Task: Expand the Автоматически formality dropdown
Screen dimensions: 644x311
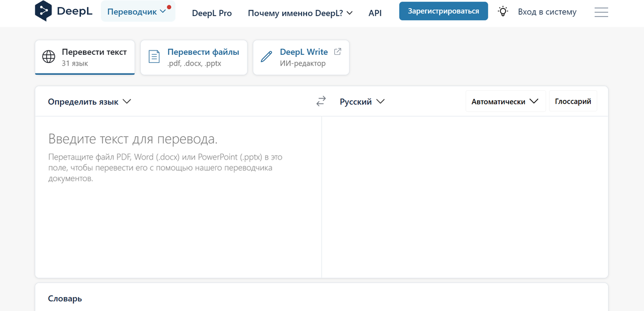Action: click(x=505, y=101)
